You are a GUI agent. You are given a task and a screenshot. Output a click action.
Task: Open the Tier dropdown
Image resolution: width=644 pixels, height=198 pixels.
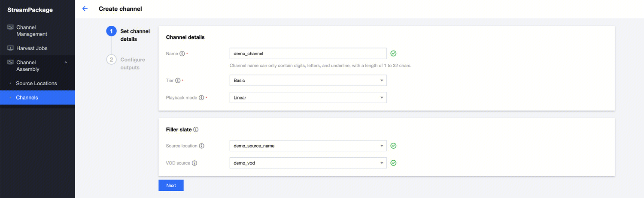(x=308, y=81)
